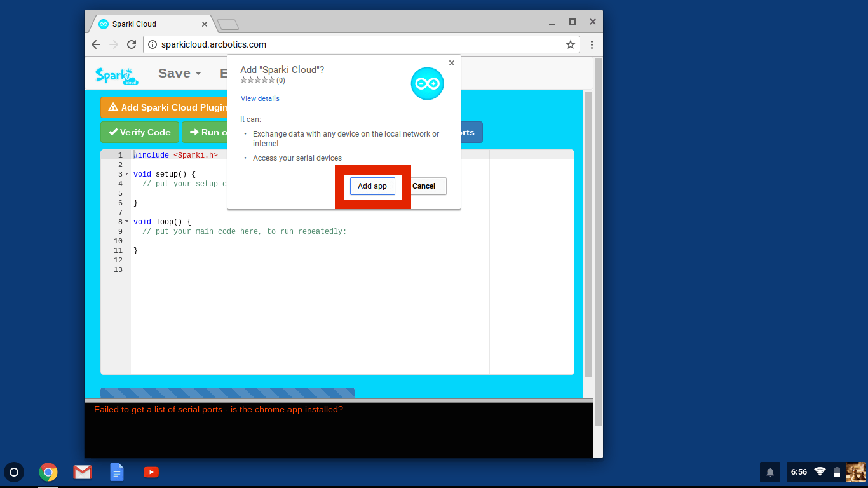Open YouTube from the shelf

click(151, 472)
